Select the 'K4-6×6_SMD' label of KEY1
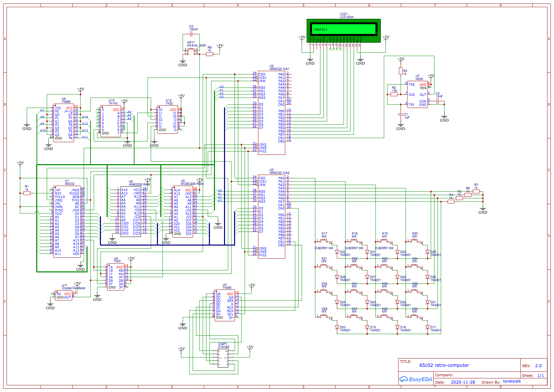Viewport: 554px width, 392px height. (x=197, y=46)
